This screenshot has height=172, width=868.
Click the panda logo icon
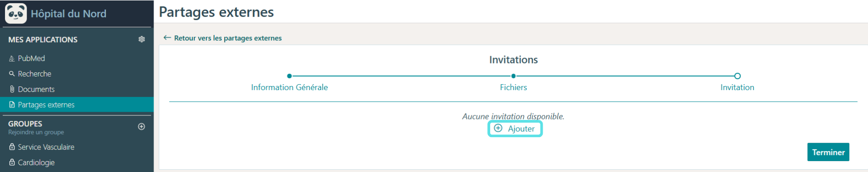(16, 13)
